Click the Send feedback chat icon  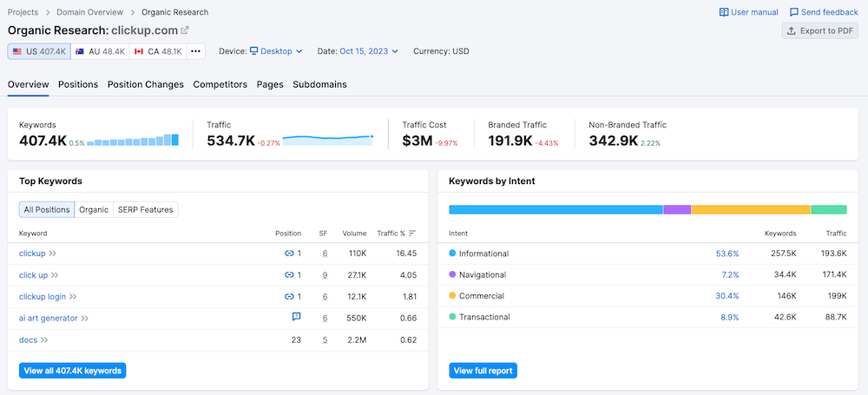[x=794, y=12]
